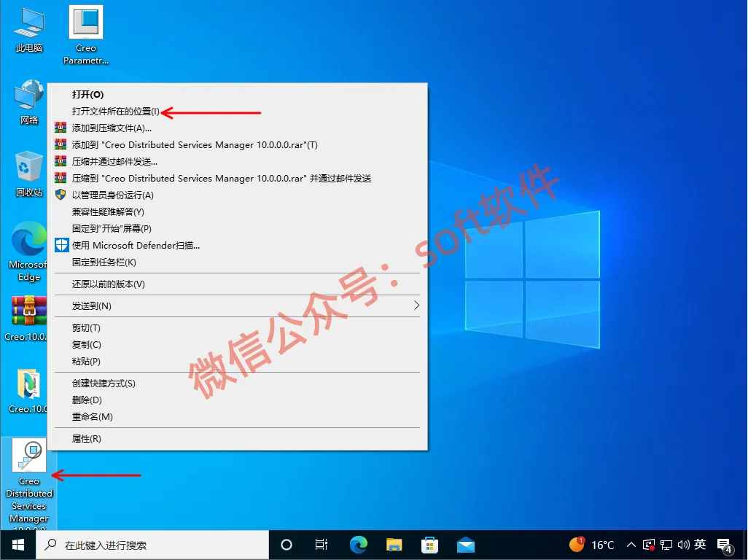Expand the 发送到(N) submenu arrow
The width and height of the screenshot is (748, 560).
point(416,306)
